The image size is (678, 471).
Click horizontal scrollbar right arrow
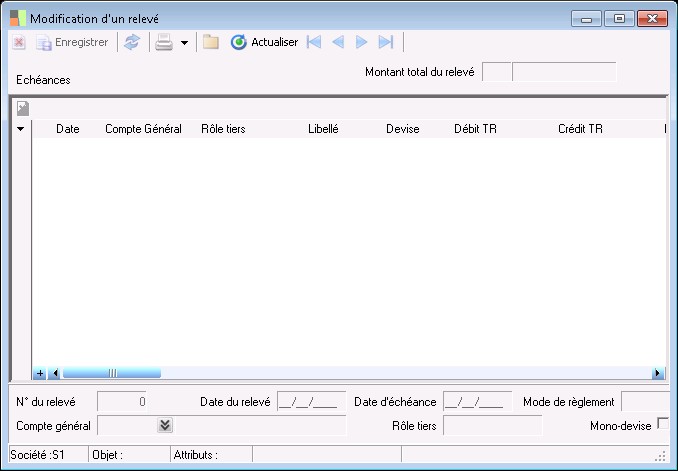658,373
